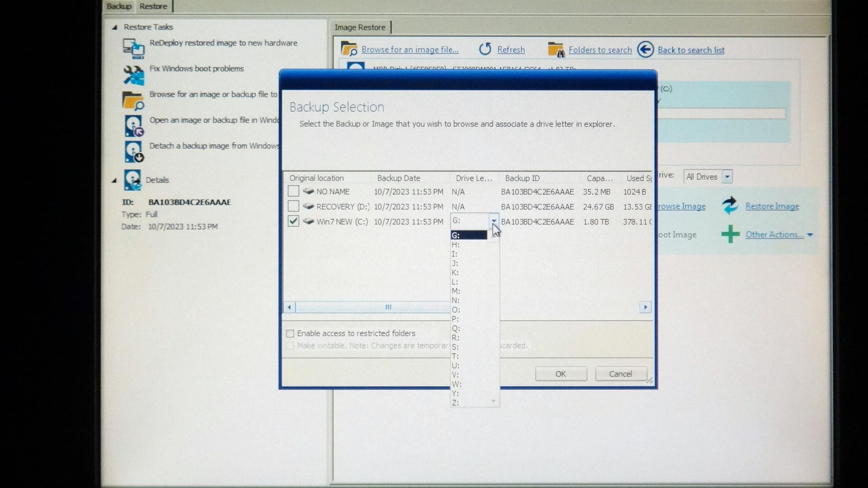Click the drive icon beside RECOVERY (D:)

pos(308,206)
